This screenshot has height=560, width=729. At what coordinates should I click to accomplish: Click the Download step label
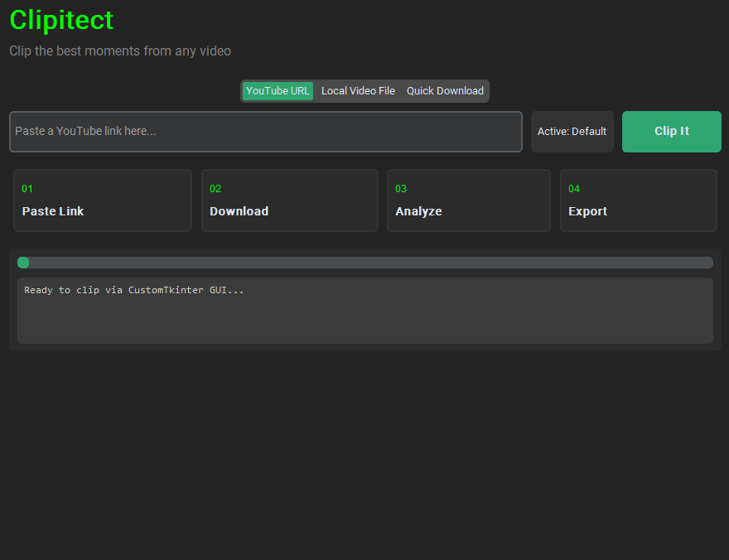tap(239, 211)
